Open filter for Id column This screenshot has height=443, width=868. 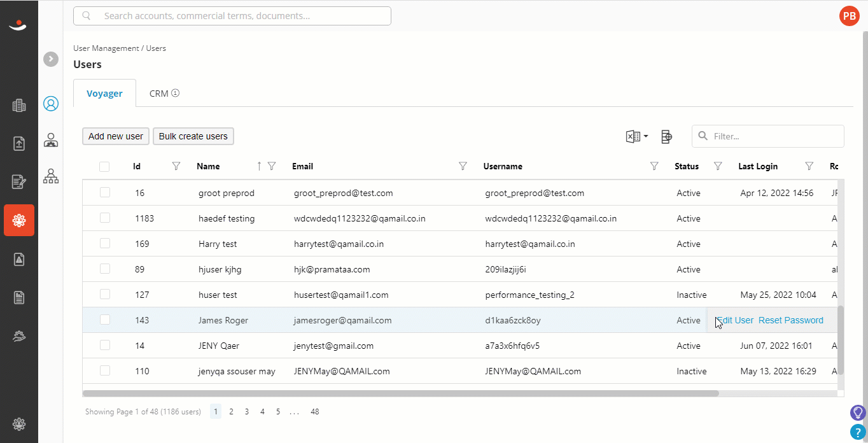pos(176,166)
